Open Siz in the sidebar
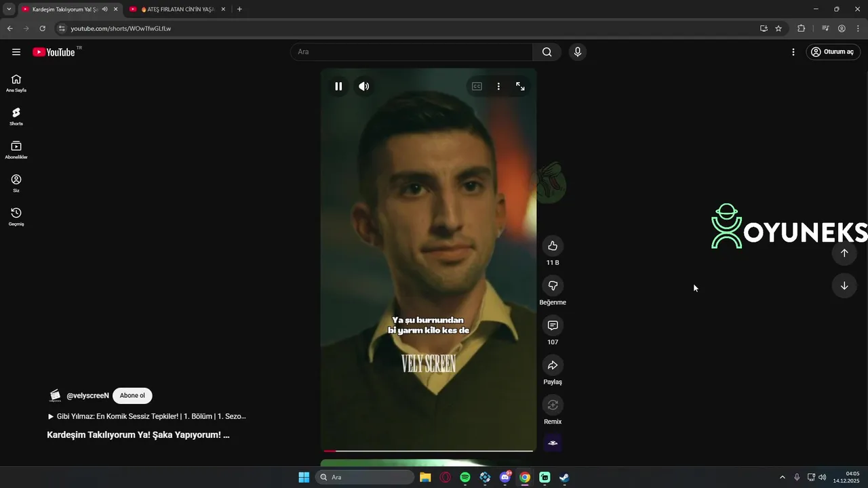Screen dimensions: 868x488 point(16,184)
